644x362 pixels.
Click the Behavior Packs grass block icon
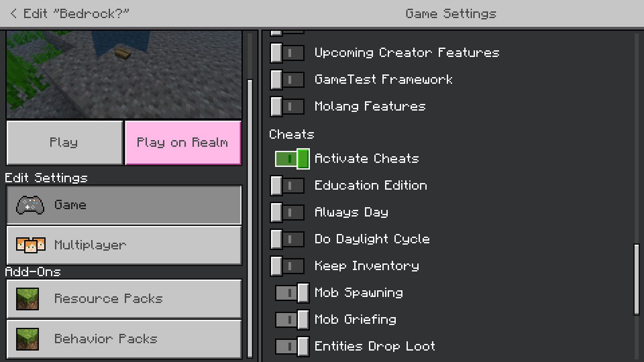point(28,339)
